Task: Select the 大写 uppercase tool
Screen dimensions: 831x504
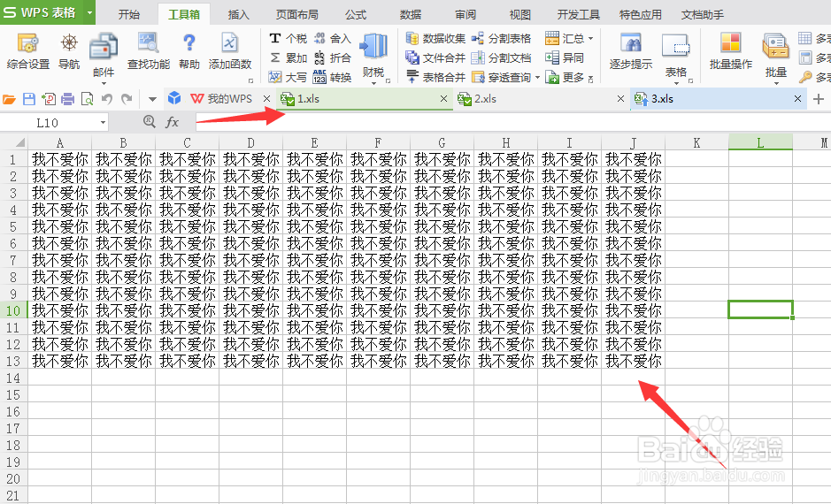Action: [289, 77]
